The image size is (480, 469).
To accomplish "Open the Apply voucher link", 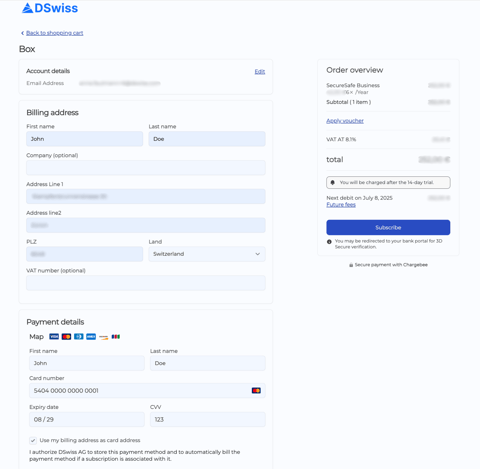I will [345, 121].
